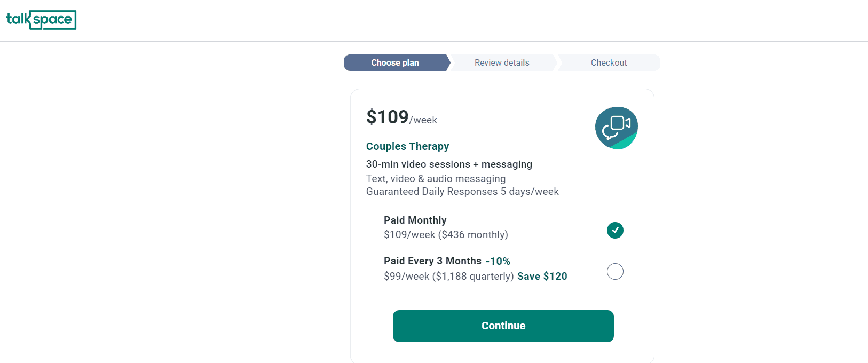Click the Text, video & audio messaging line

436,179
